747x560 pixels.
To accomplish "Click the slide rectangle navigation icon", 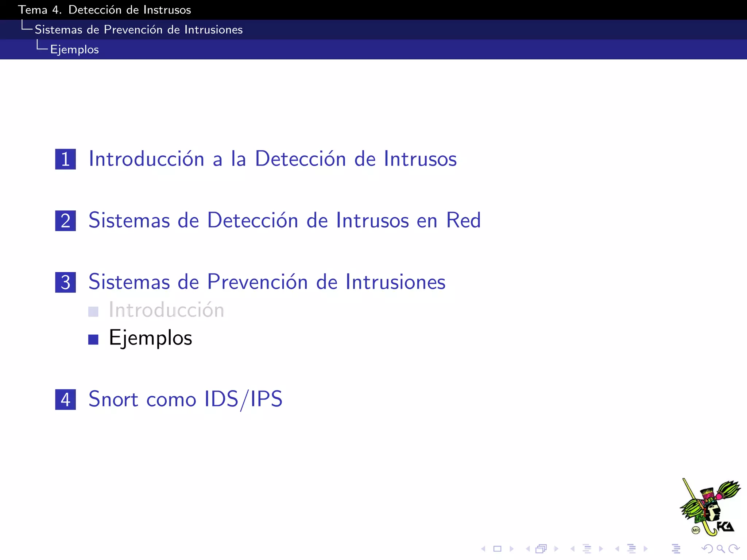I will point(497,549).
